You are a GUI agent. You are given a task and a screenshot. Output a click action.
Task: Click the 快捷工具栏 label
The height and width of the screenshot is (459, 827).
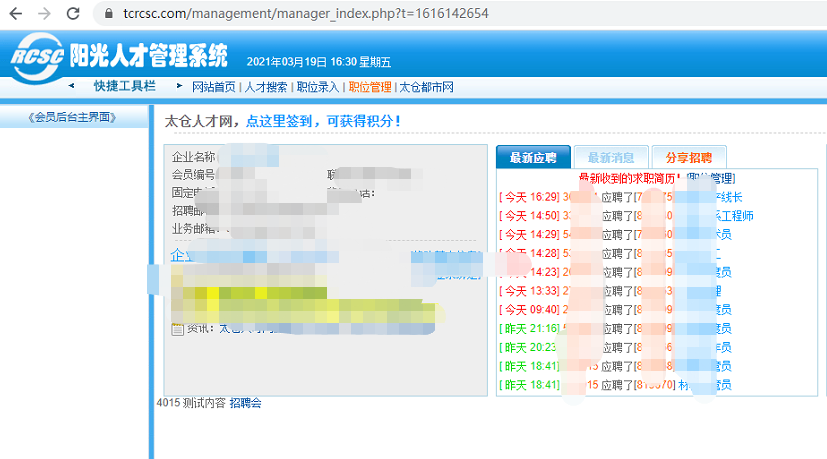click(124, 86)
